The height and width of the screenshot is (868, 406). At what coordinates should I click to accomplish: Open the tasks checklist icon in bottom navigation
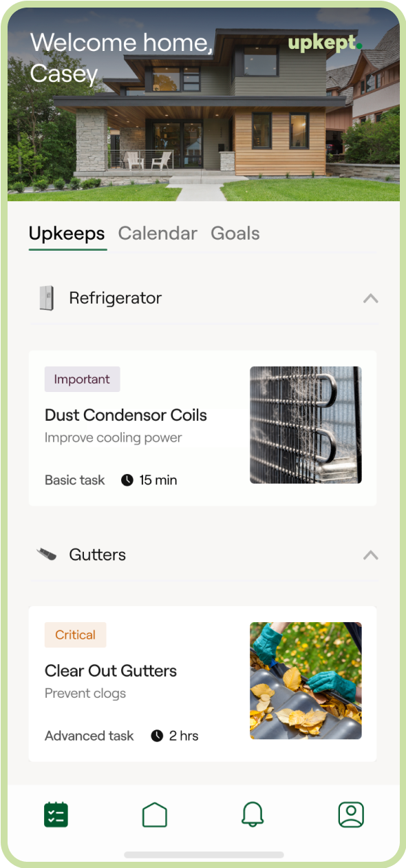coord(56,815)
